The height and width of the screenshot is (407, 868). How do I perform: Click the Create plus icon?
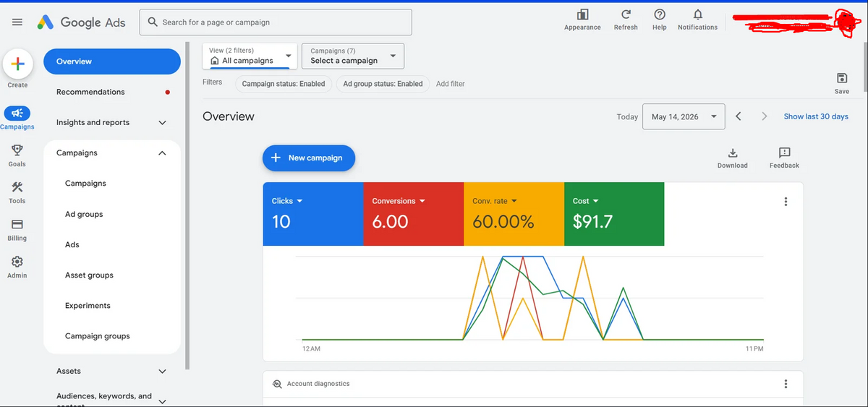(x=17, y=64)
